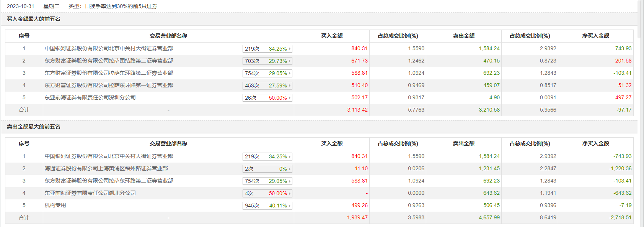The height and width of the screenshot is (227, 644).
Task: Click arrow on buy-table 219次 34.25% box
Action: (290, 49)
